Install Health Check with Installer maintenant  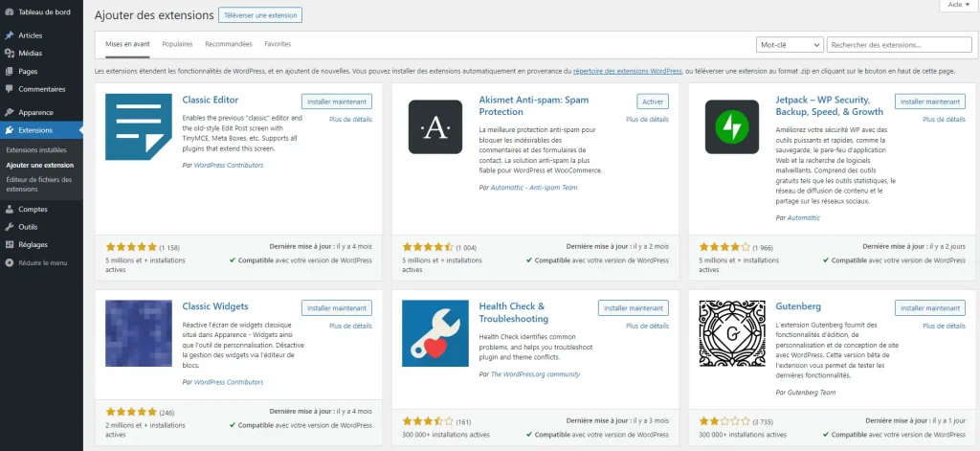pos(634,307)
